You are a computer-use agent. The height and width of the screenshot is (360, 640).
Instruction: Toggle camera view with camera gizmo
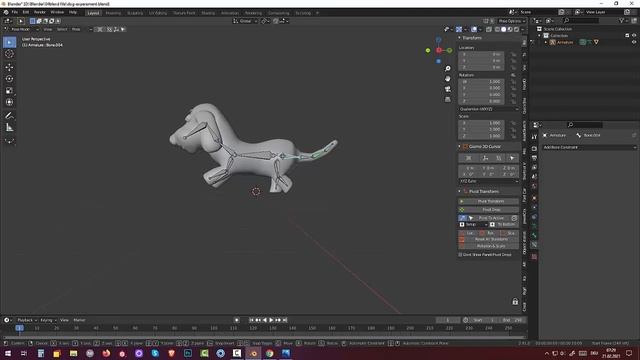pyautogui.click(x=448, y=89)
